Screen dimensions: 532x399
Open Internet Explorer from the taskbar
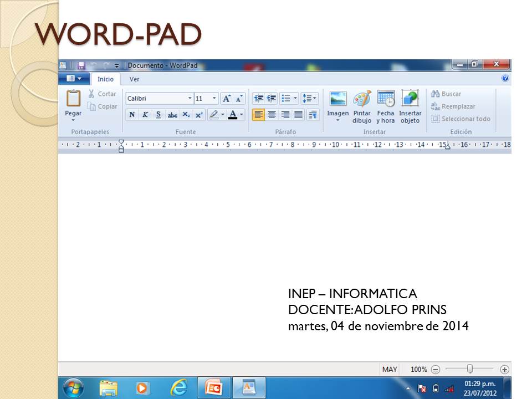[x=179, y=388]
